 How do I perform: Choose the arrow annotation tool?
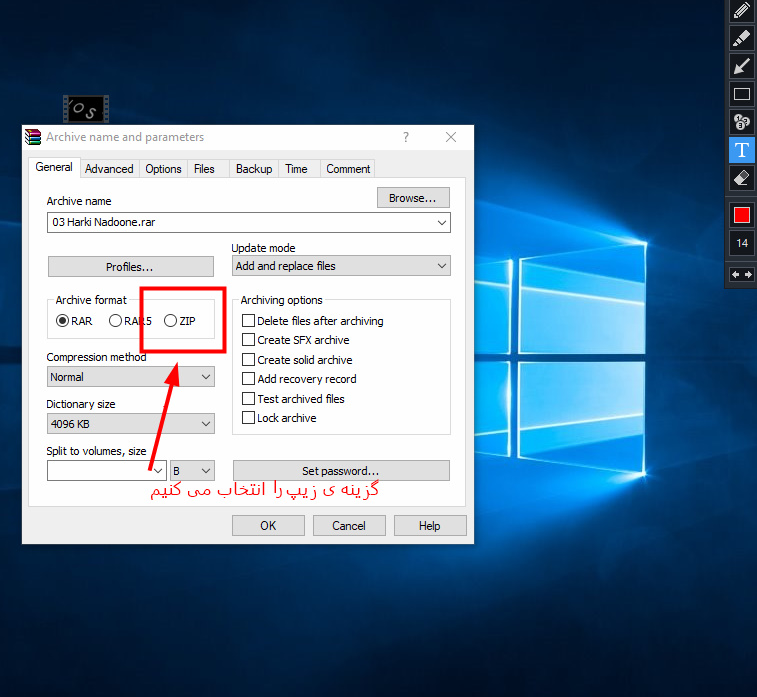coord(742,66)
